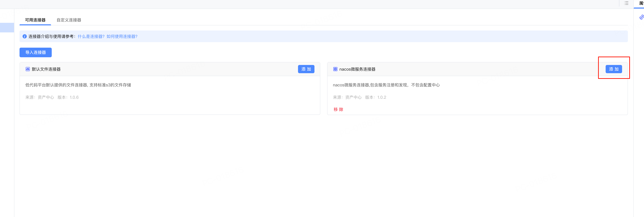The image size is (644, 217).
Task: Select the 默认文件连接器 title text
Action: (46, 69)
